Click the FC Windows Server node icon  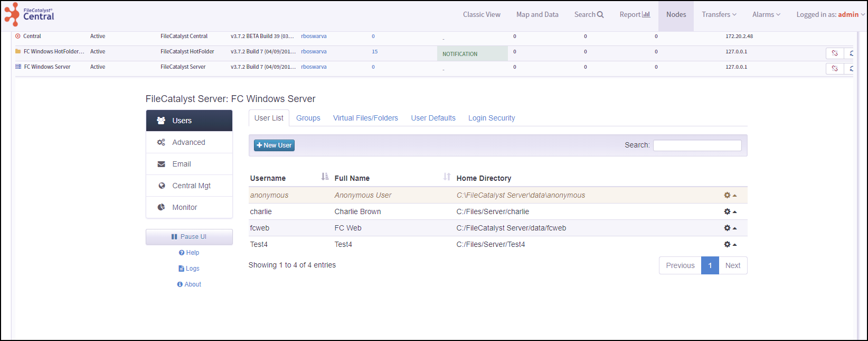[18, 67]
